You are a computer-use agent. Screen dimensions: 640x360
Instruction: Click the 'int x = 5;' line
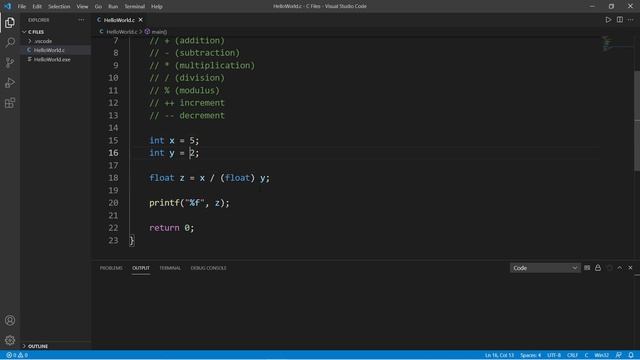pyautogui.click(x=174, y=140)
